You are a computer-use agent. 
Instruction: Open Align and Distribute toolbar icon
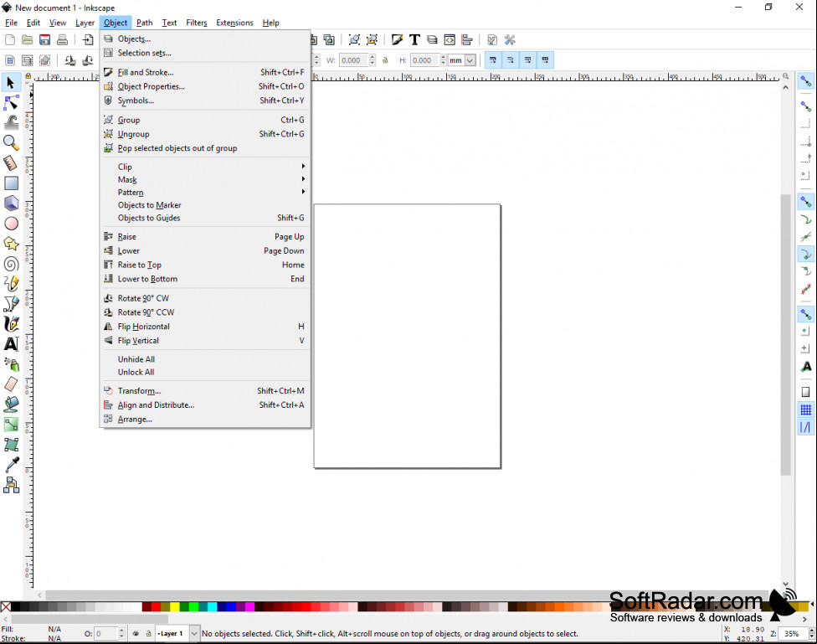(467, 39)
